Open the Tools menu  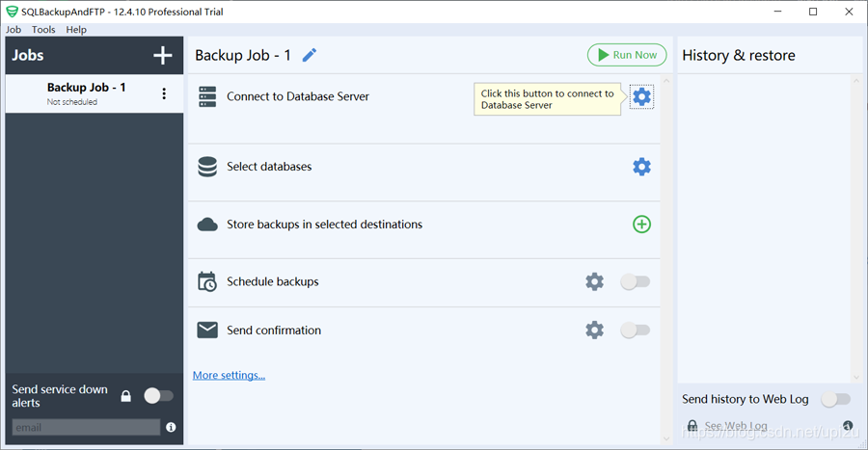pos(43,29)
